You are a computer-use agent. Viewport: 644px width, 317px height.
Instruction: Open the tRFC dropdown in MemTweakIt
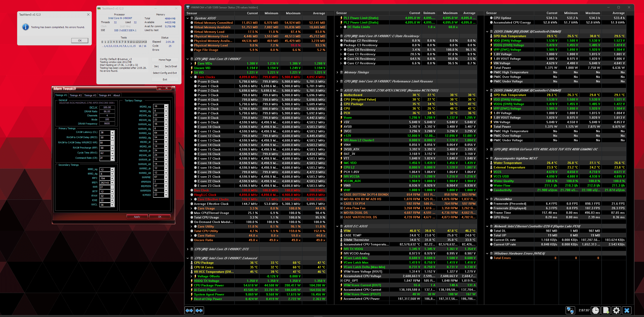pyautogui.click(x=112, y=178)
